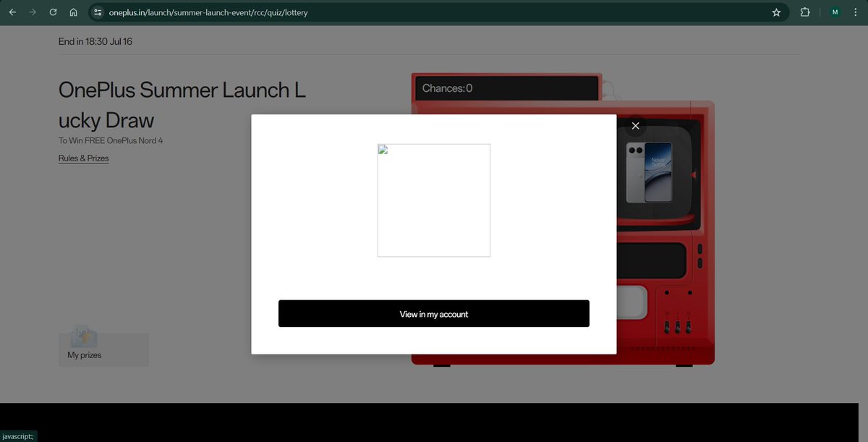Screen dimensions: 868x442
Task: Click the address bar URL
Action: point(208,12)
